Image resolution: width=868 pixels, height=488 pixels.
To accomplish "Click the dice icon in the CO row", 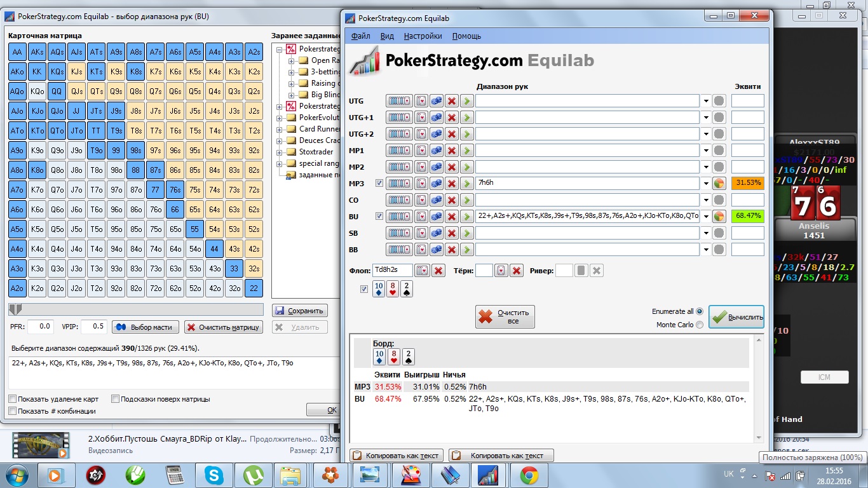I will (436, 200).
